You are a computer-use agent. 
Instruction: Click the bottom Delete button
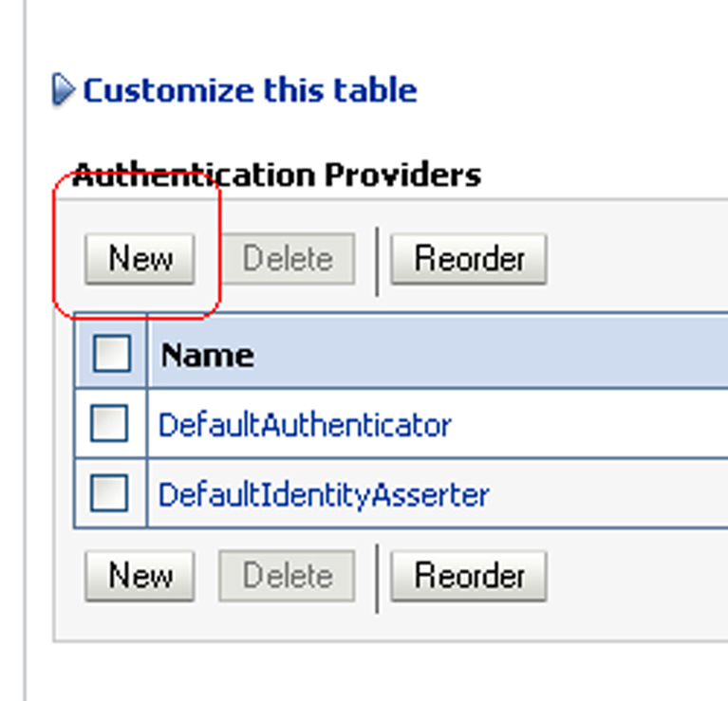(x=287, y=576)
